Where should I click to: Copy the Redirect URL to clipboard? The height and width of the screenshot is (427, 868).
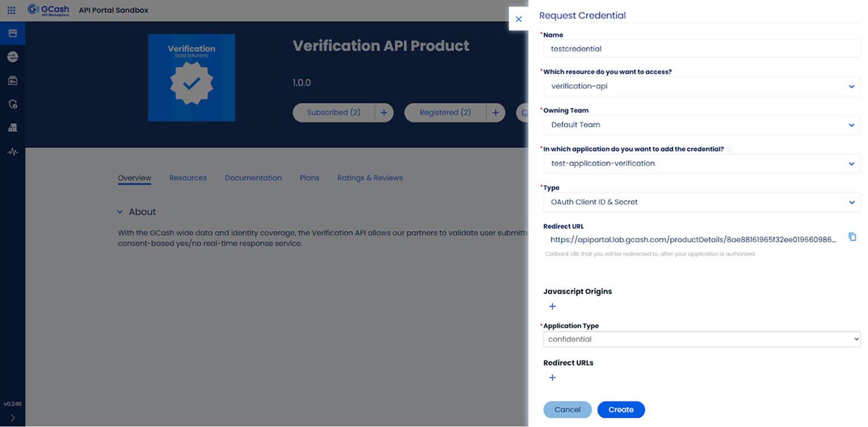coord(852,237)
